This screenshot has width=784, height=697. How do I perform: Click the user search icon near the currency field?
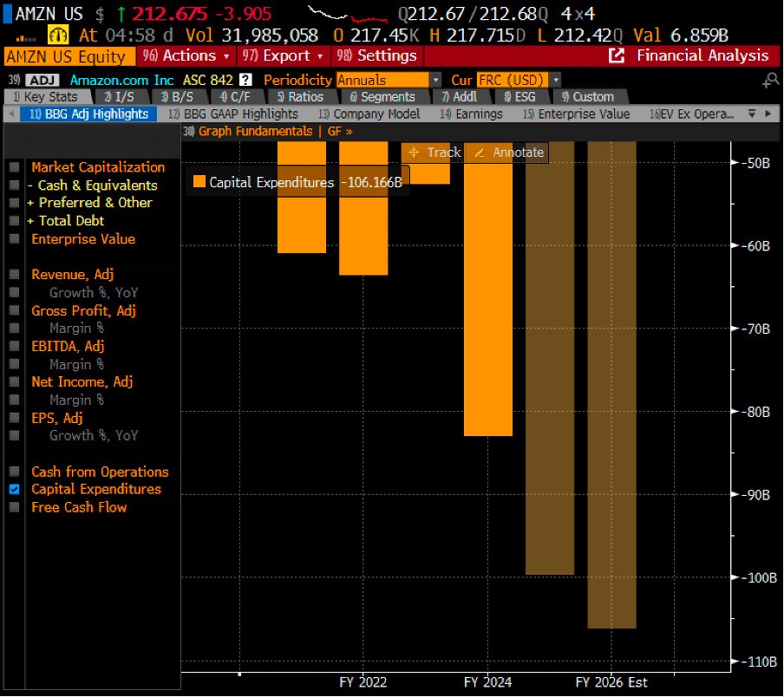[x=770, y=80]
